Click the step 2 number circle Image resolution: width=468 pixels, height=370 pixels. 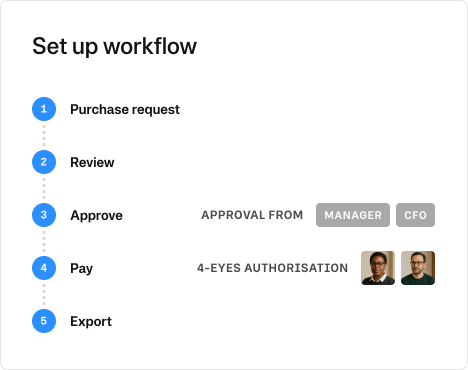tap(44, 162)
